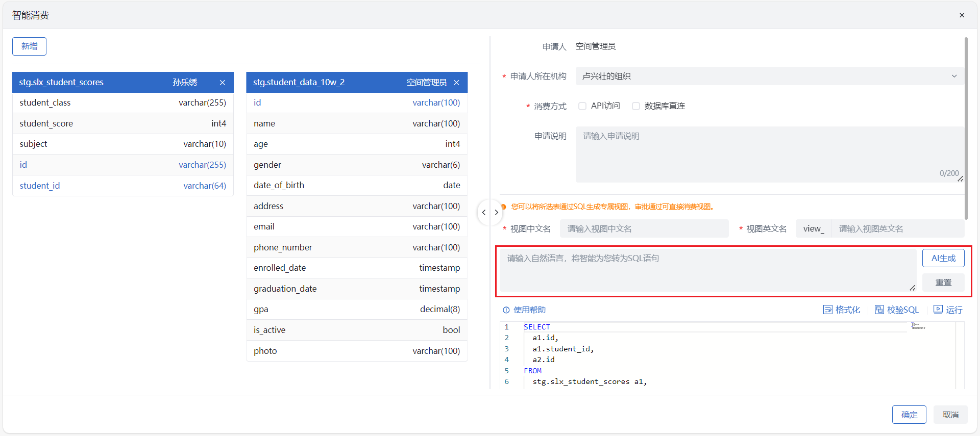Click the 确定 button
980x436 pixels.
909,415
